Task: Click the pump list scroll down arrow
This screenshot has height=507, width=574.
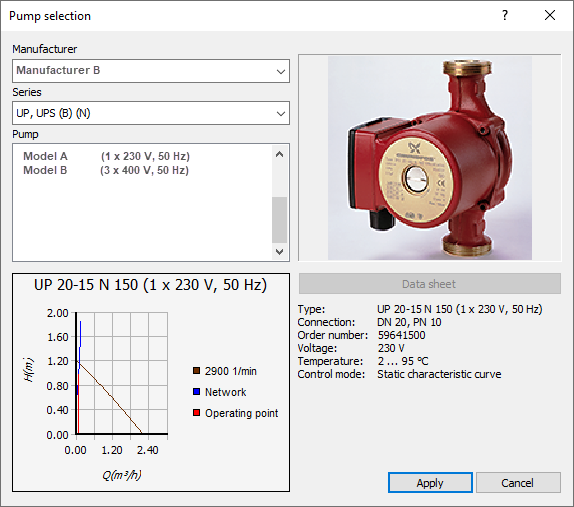Action: pyautogui.click(x=279, y=252)
